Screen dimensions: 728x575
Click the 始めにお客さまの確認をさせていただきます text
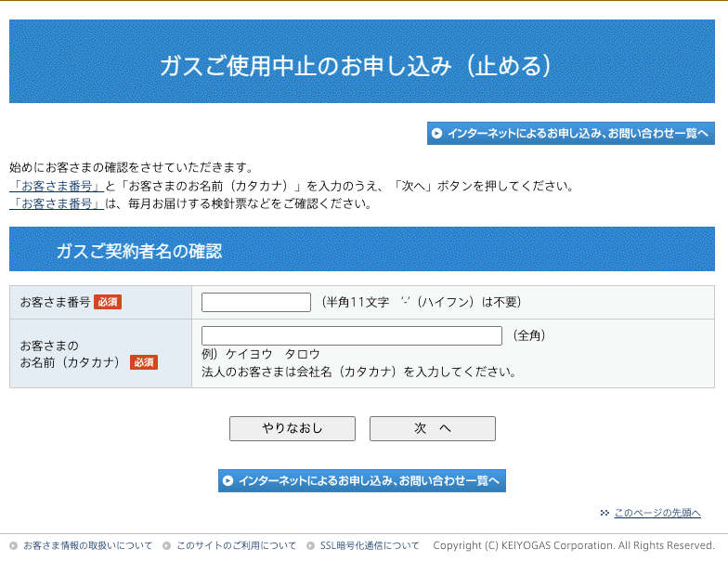pos(132,167)
